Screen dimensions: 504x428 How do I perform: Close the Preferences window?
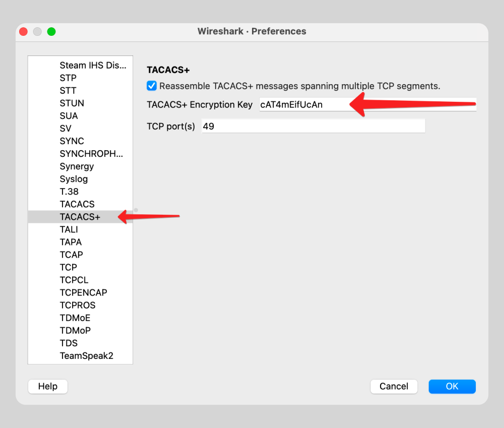[23, 32]
